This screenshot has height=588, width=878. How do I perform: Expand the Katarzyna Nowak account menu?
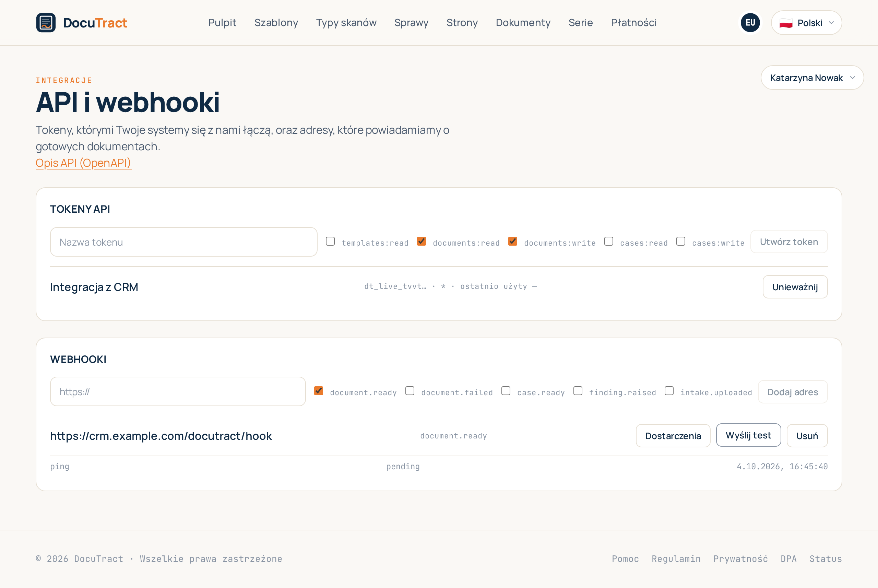812,78
